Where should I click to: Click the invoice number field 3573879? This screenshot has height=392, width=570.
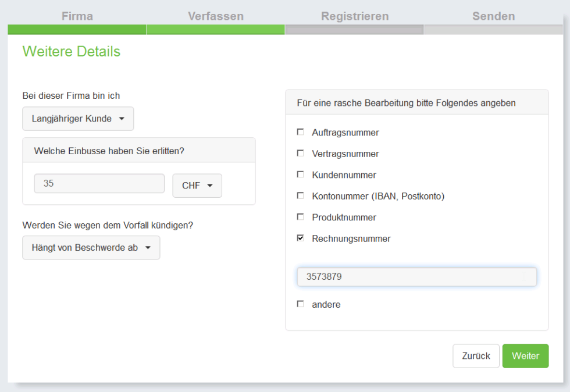(416, 277)
